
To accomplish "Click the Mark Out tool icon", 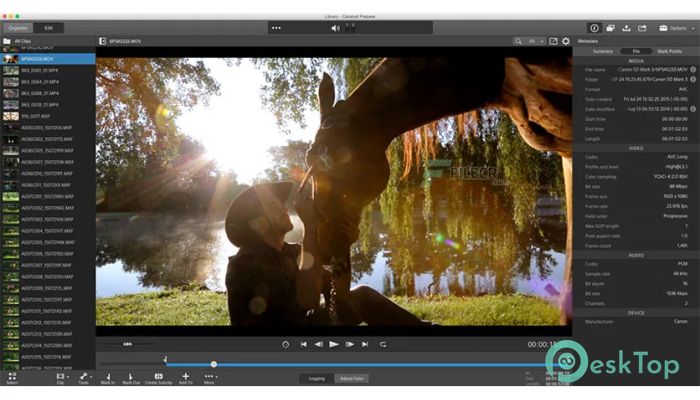I will [131, 378].
